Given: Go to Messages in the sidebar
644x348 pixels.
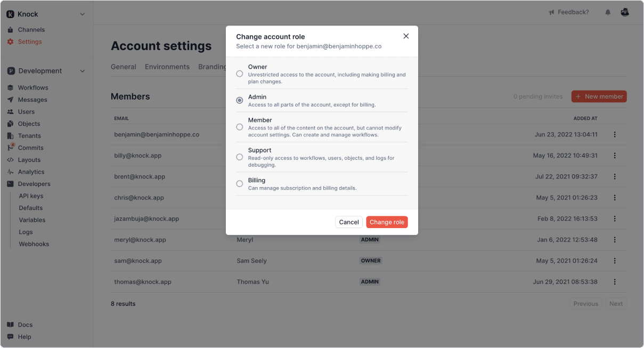Looking at the screenshot, I should pos(32,100).
